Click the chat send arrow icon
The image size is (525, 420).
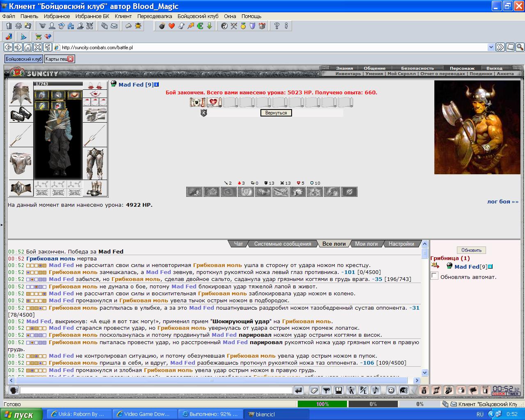point(299,390)
